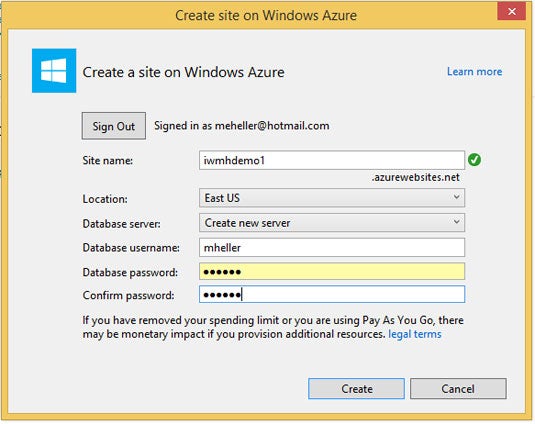Open the Database server dropdown
This screenshot has width=535, height=424.
(x=332, y=223)
